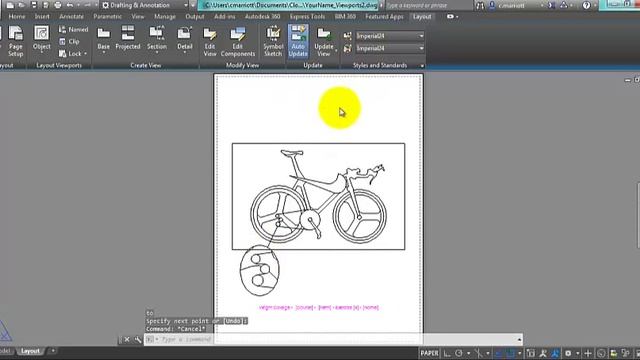Open the Featured Apps tab
This screenshot has height=360, width=640.
pos(384,17)
